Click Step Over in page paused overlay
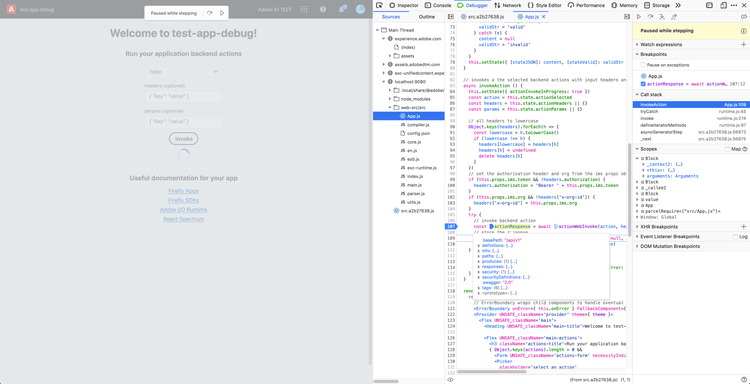The image size is (750, 384). click(210, 13)
